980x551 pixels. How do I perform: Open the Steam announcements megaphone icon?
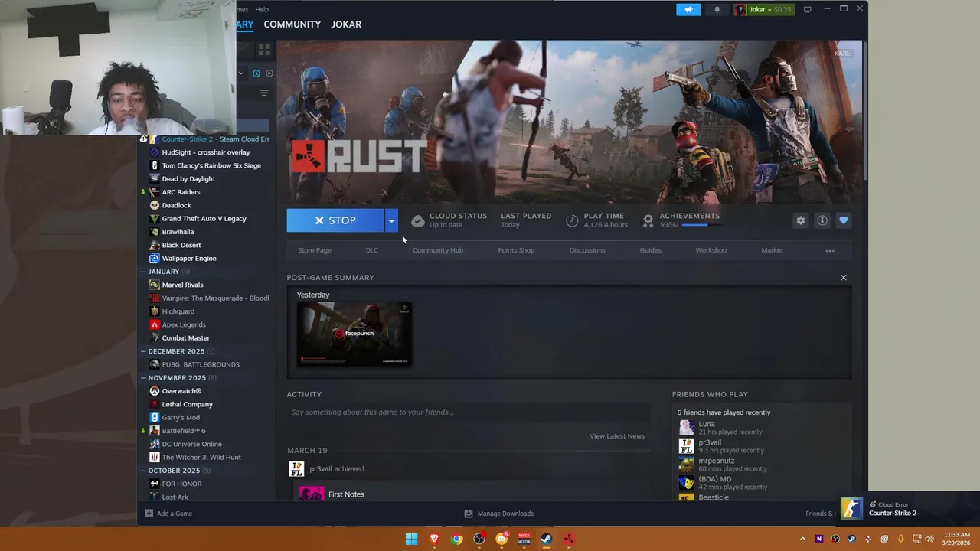(688, 9)
